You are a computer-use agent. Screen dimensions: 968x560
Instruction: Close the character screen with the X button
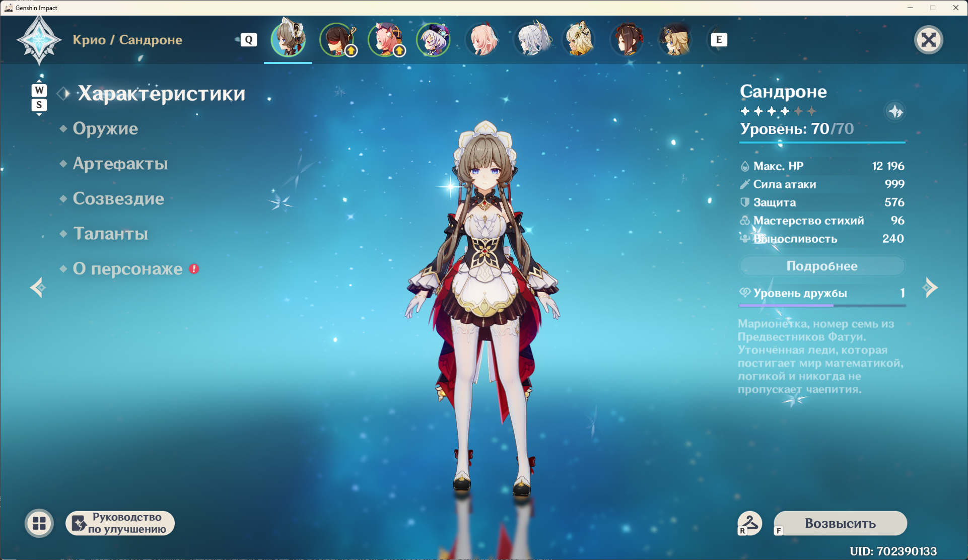[928, 40]
